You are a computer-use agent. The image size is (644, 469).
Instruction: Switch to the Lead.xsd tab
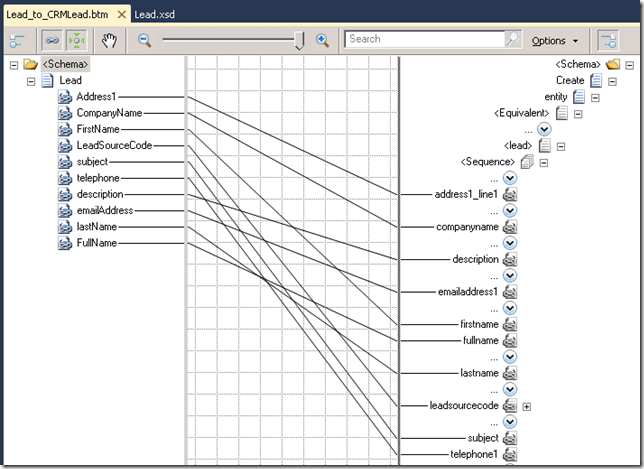pyautogui.click(x=154, y=15)
